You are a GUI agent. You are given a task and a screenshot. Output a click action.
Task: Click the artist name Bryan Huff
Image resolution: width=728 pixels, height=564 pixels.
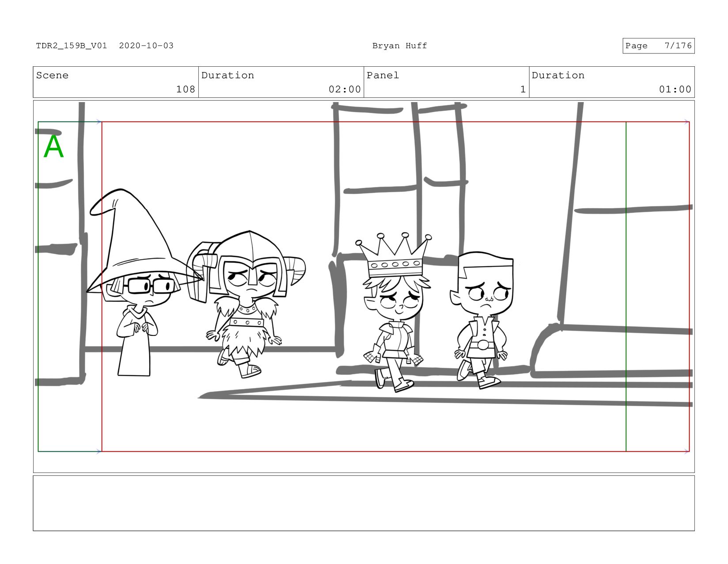400,46
